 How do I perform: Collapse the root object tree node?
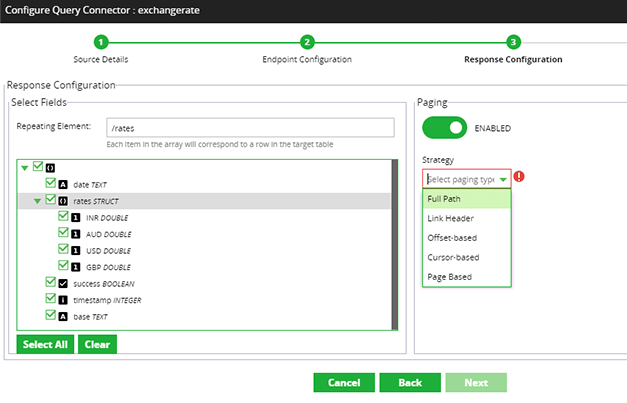(x=25, y=168)
